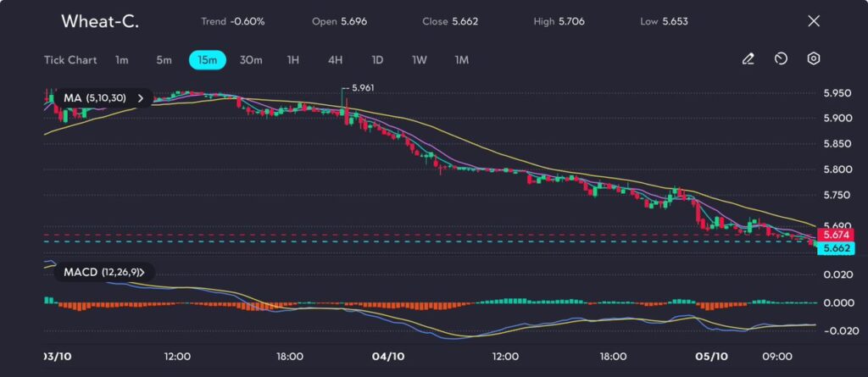Switch to the Tick Chart view
This screenshot has width=868, height=377.
70,60
